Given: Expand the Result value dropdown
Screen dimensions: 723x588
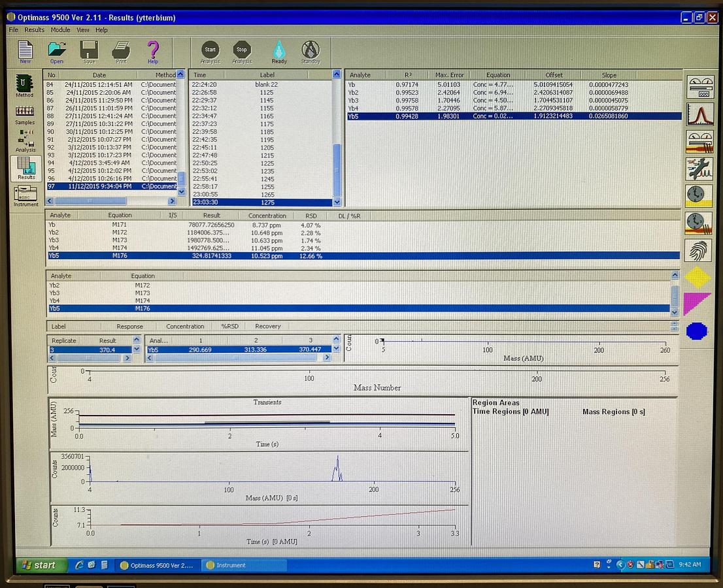Looking at the screenshot, I should pyautogui.click(x=135, y=350).
